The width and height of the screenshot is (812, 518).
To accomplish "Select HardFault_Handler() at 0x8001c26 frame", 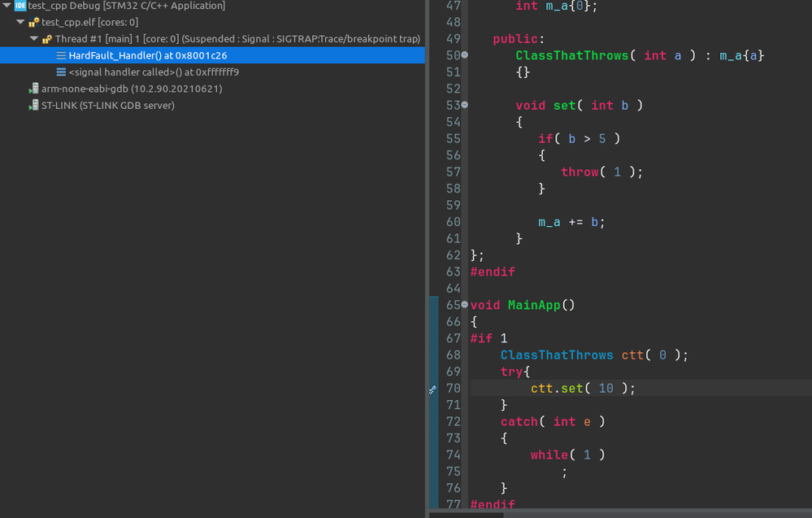I will 212,55.
